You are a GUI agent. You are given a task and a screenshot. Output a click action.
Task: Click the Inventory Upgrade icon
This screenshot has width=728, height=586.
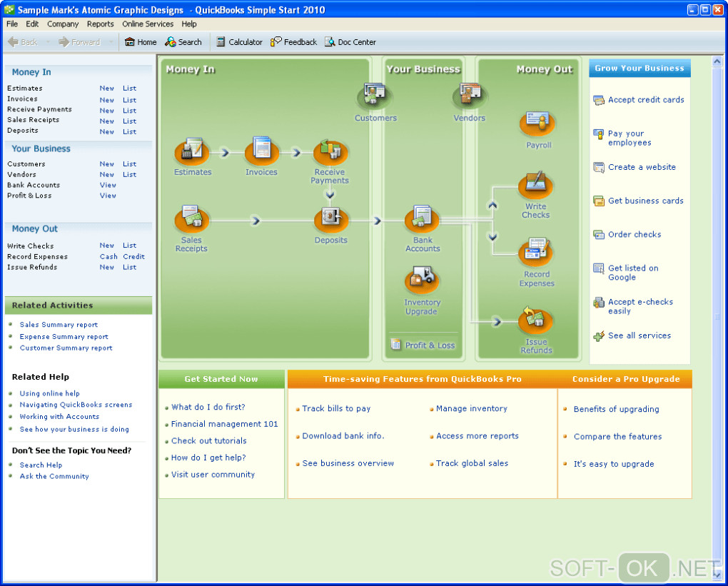pyautogui.click(x=422, y=281)
